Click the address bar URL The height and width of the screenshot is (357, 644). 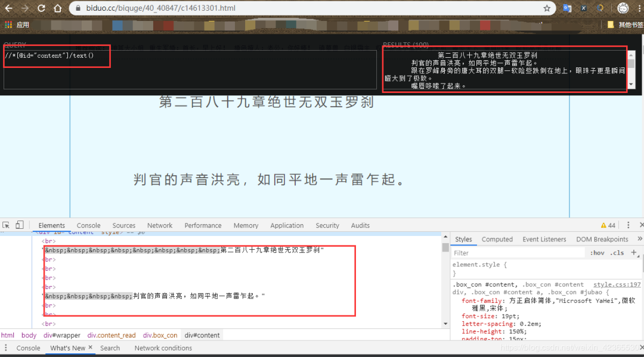point(160,8)
